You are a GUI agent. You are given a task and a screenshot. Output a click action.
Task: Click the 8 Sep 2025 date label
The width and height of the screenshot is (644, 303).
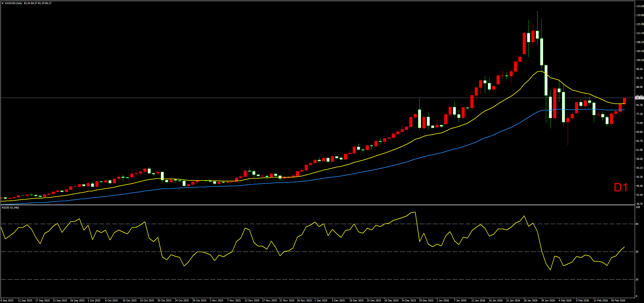click(x=7, y=301)
